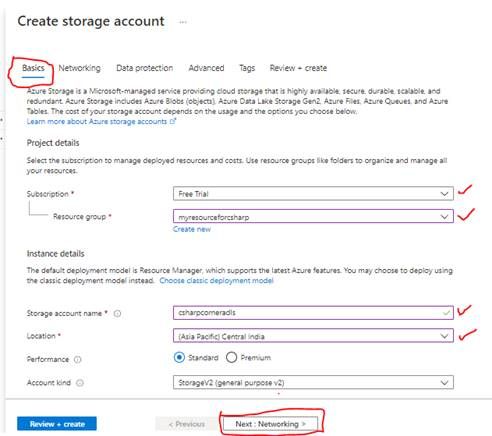Select Premium performance option
Image resolution: width=492 pixels, height=436 pixels.
pyautogui.click(x=231, y=357)
